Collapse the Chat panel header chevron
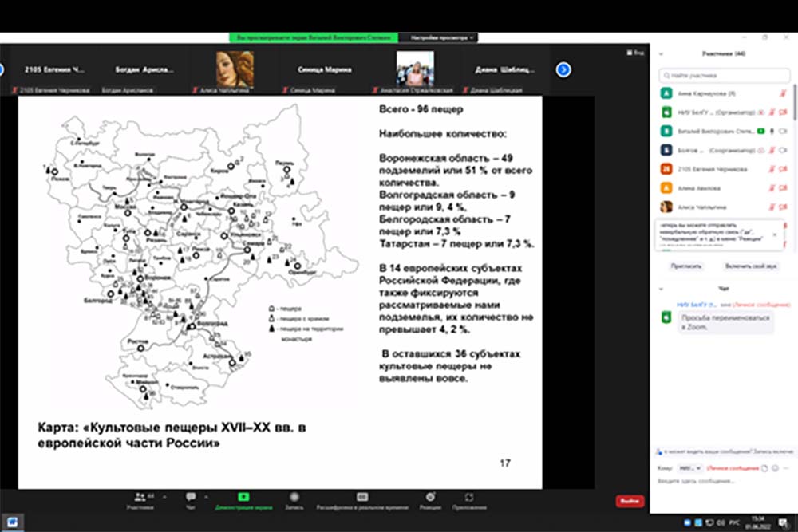798x532 pixels. pyautogui.click(x=661, y=289)
